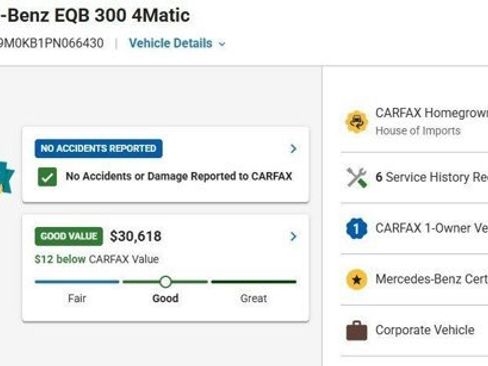Image resolution: width=488 pixels, height=366 pixels.
Task: Click the teal star badge icon
Action: 7,177
